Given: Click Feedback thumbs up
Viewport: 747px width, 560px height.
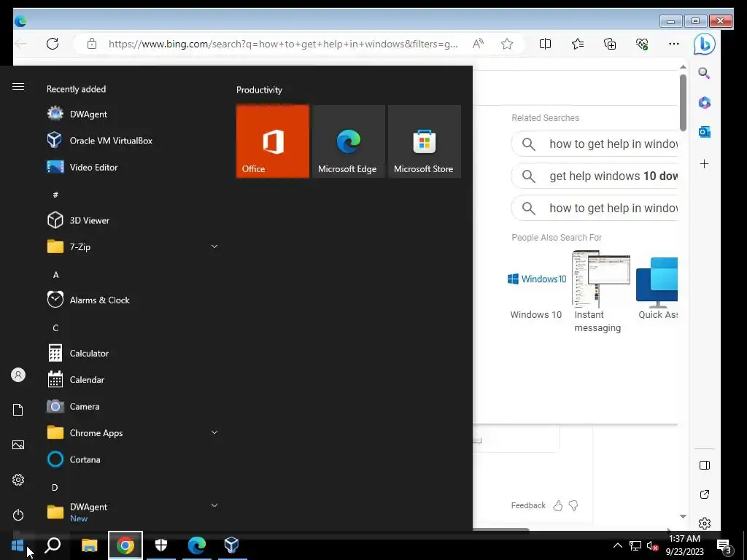Looking at the screenshot, I should point(558,506).
